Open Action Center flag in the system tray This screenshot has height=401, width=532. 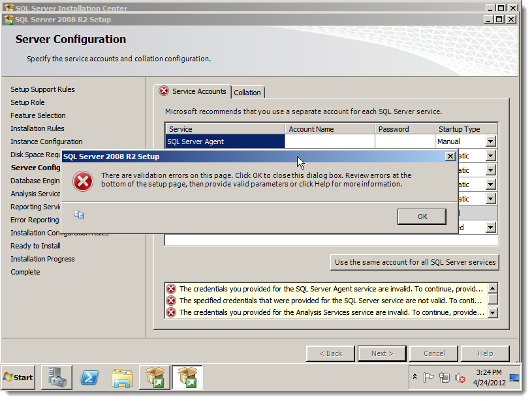click(428, 378)
